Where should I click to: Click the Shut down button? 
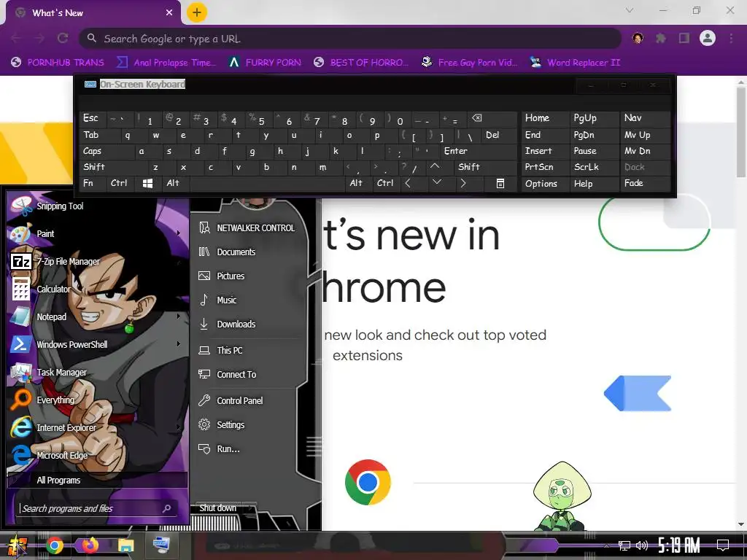[x=217, y=508]
